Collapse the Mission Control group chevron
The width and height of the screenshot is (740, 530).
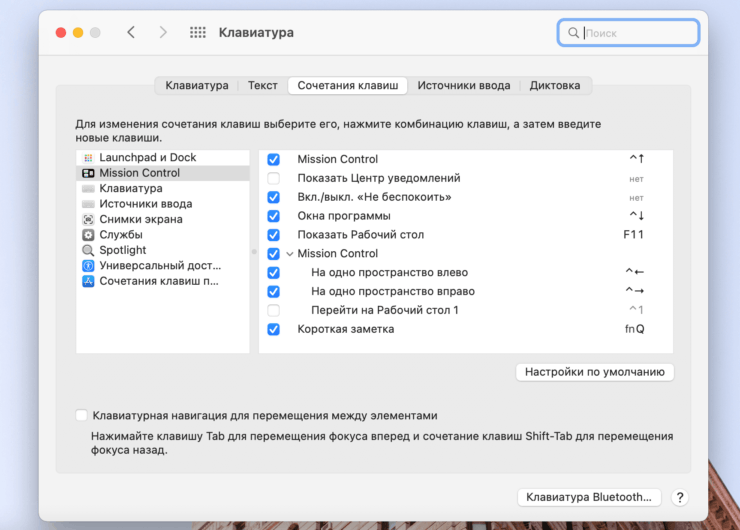pyautogui.click(x=290, y=254)
